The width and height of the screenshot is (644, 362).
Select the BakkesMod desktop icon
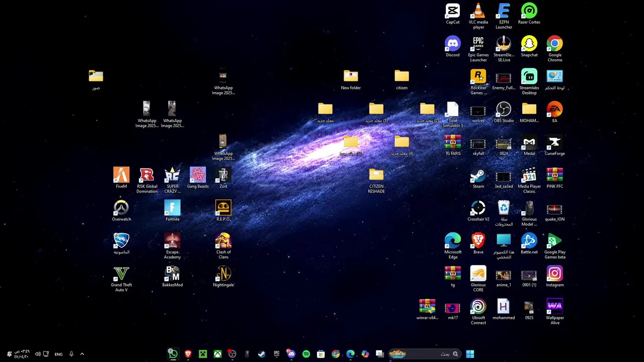click(x=172, y=277)
